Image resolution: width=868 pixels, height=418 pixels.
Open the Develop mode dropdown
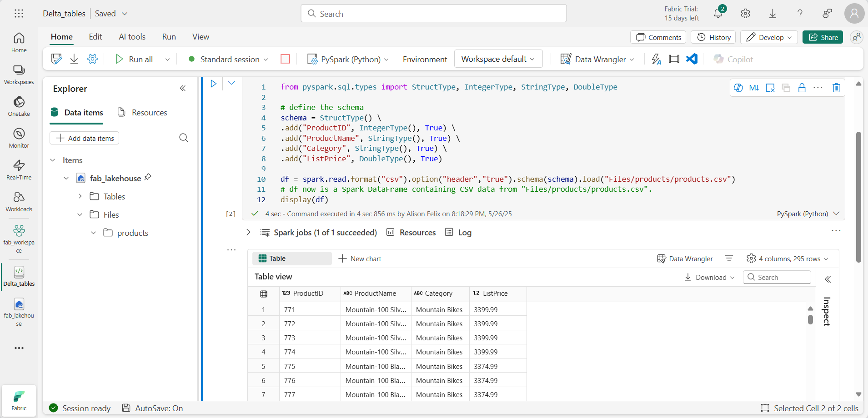point(769,37)
